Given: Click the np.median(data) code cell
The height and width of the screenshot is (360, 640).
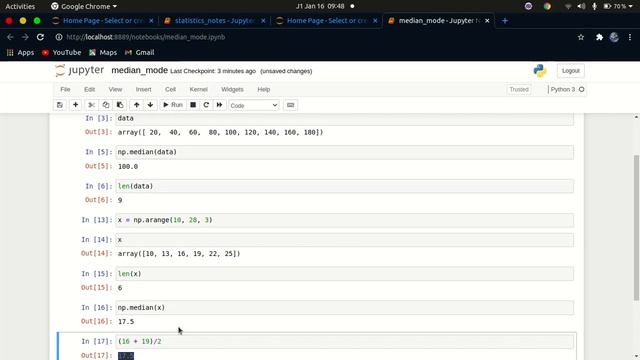Looking at the screenshot, I should (344, 152).
